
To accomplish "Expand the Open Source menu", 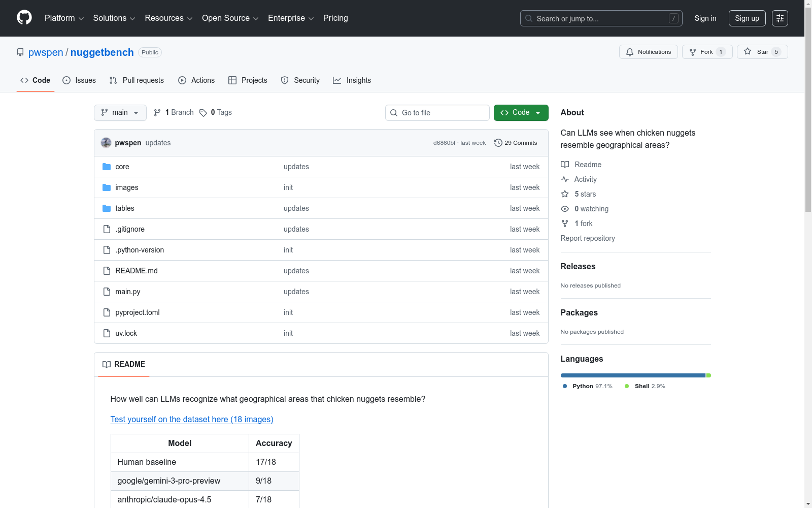I will coord(230,18).
